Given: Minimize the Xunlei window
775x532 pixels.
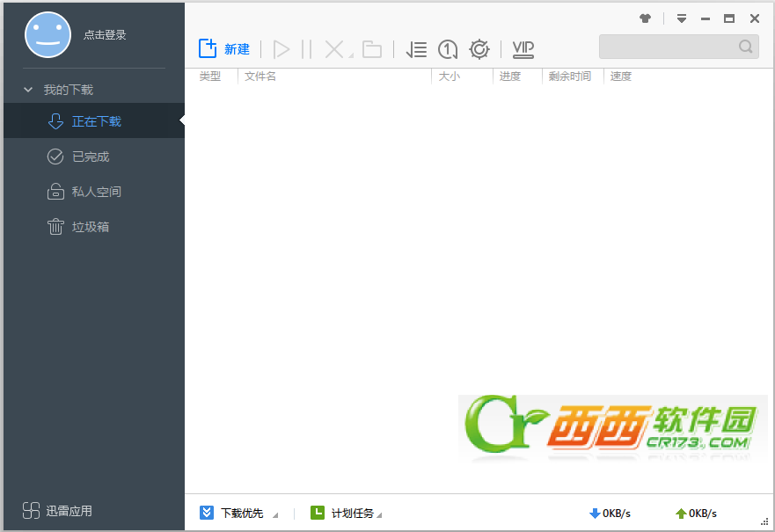Looking at the screenshot, I should coord(706,18).
